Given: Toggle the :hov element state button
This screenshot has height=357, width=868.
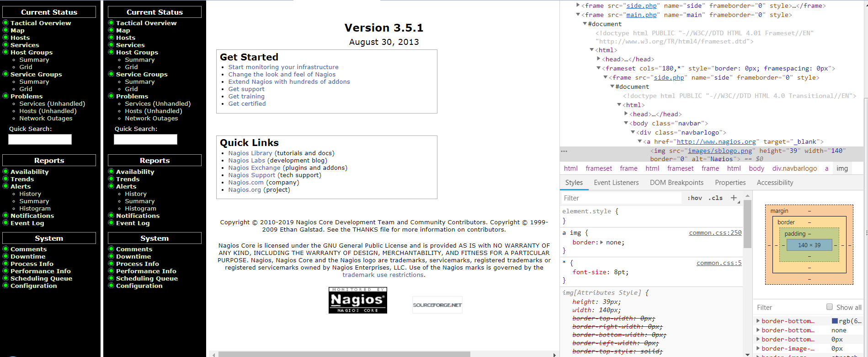Looking at the screenshot, I should point(695,198).
